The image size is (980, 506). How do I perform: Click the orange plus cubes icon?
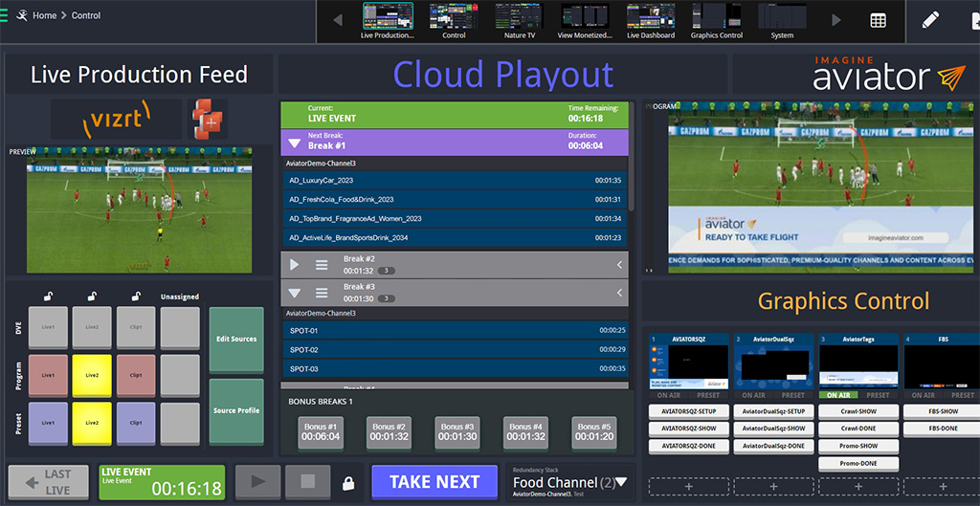click(x=208, y=119)
